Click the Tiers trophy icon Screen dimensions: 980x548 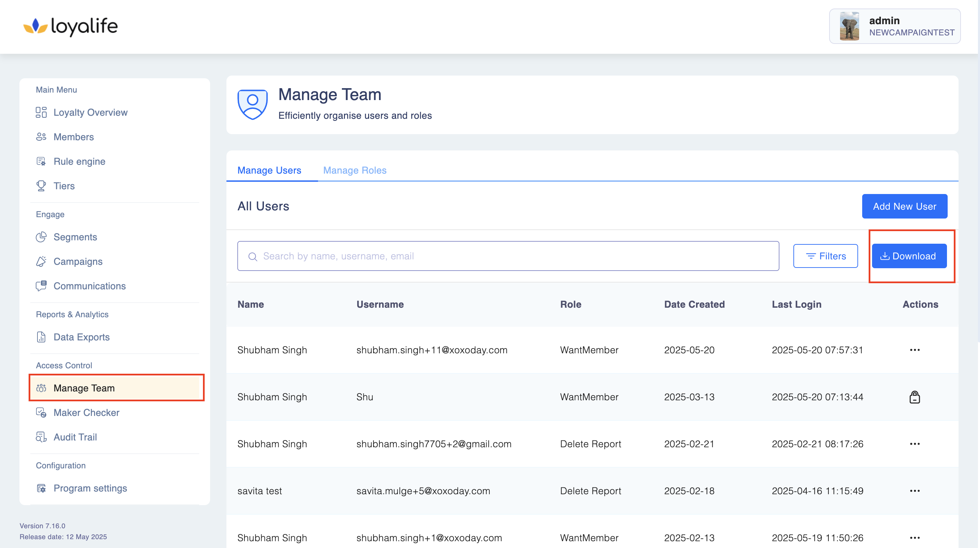41,186
